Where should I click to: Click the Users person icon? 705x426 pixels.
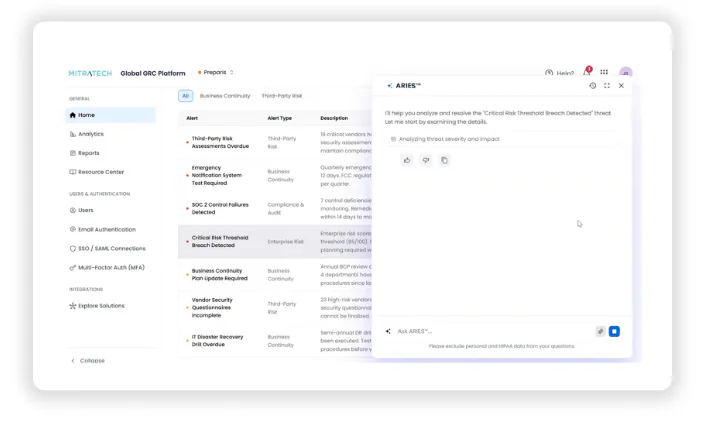coord(72,210)
